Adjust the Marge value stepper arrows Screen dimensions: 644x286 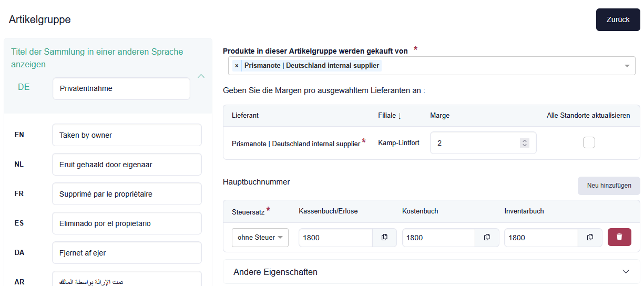524,143
